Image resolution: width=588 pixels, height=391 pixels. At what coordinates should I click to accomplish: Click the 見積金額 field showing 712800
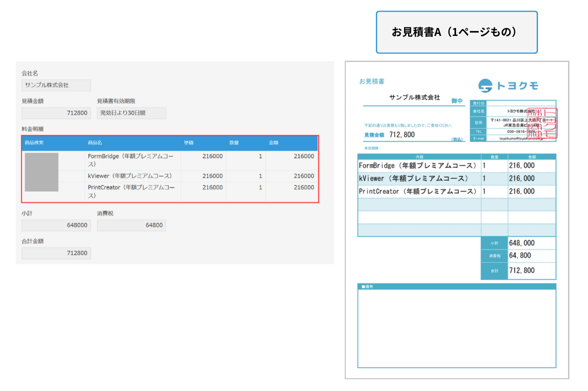pyautogui.click(x=56, y=113)
